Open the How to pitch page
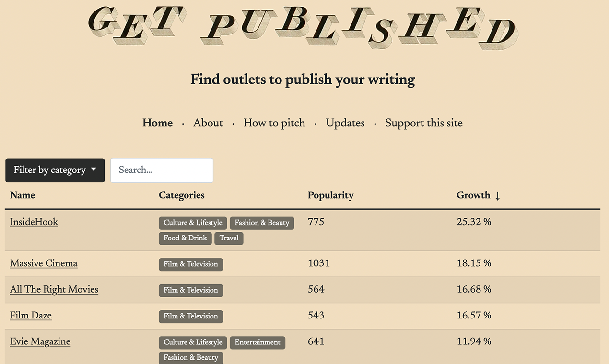 coord(274,123)
